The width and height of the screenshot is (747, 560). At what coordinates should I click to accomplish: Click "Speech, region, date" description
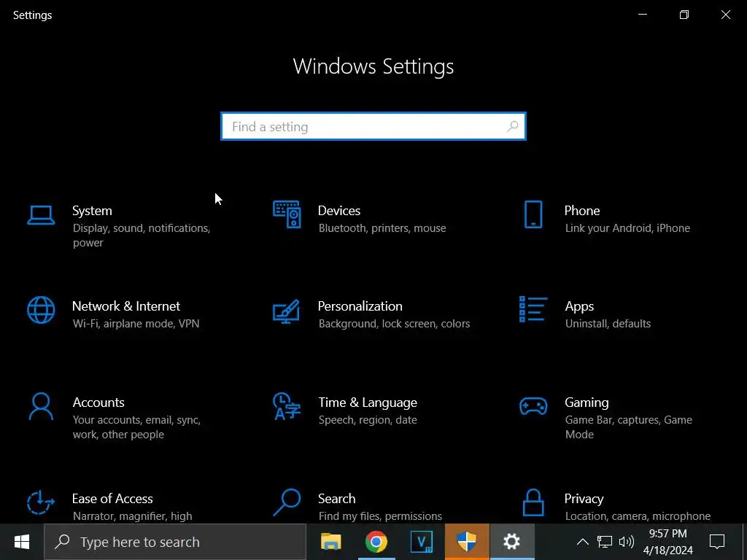368,420
